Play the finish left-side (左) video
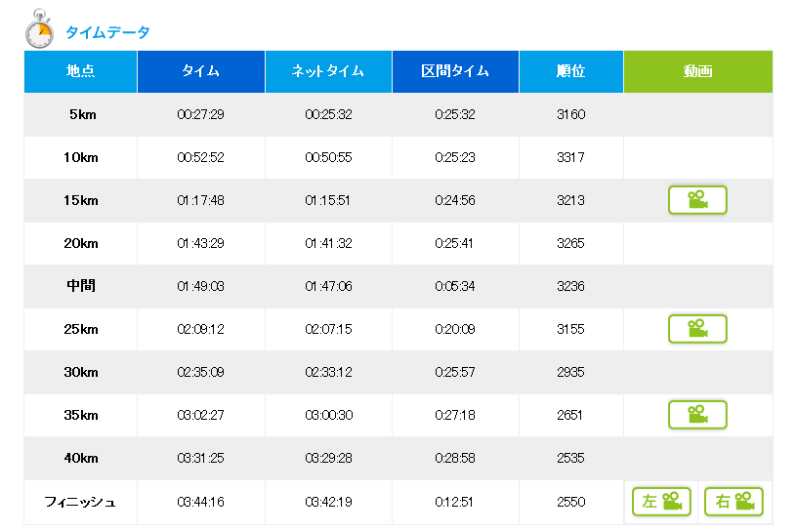797x532 pixels. [x=661, y=502]
